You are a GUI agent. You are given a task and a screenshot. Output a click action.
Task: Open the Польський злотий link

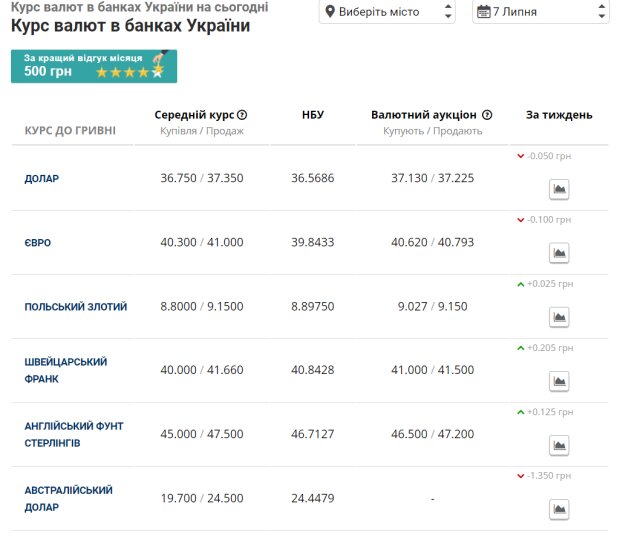(x=76, y=307)
